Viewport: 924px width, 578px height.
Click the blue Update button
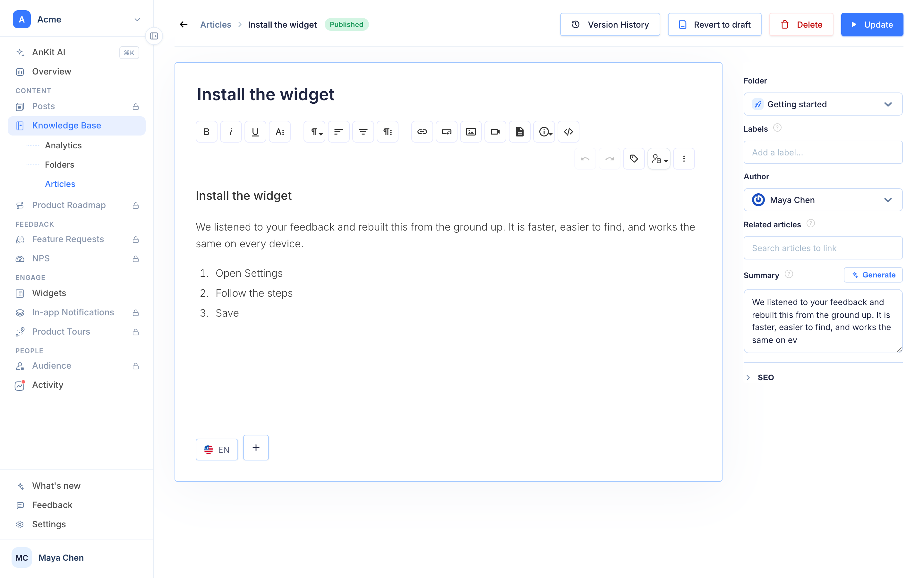[x=872, y=24]
